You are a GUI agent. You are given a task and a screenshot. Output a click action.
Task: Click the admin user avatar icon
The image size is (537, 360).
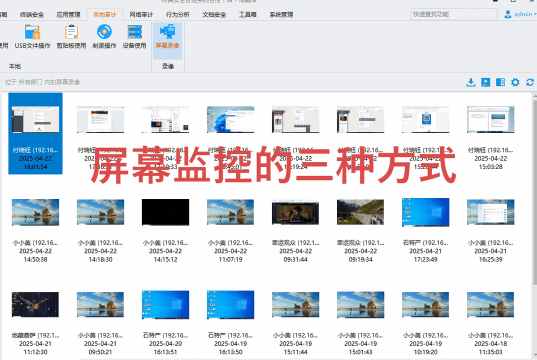tap(508, 14)
